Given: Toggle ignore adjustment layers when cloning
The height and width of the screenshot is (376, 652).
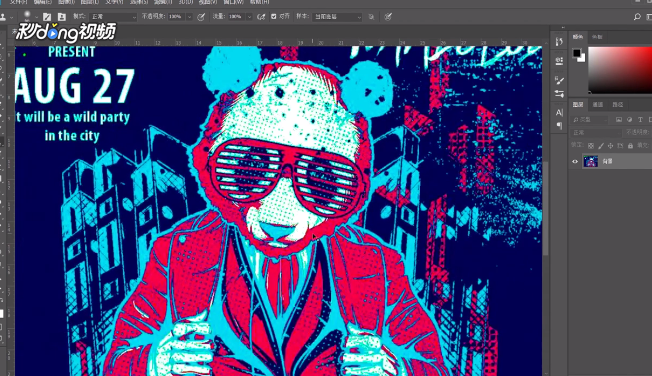Looking at the screenshot, I should (371, 17).
